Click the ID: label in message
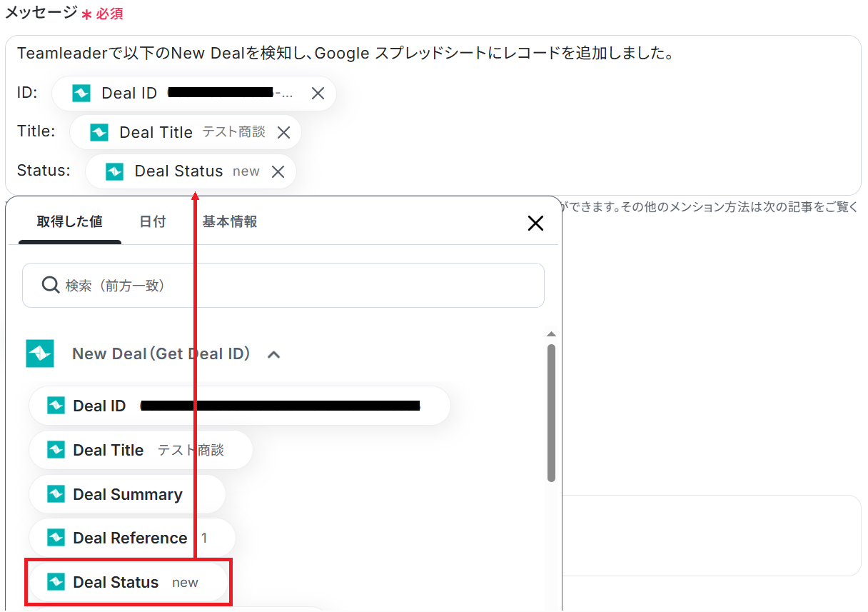 point(27,92)
